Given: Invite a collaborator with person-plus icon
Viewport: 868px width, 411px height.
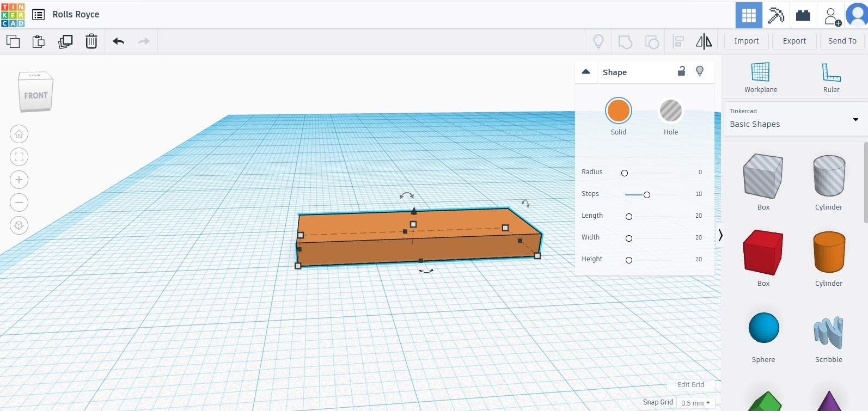Looking at the screenshot, I should point(833,16).
